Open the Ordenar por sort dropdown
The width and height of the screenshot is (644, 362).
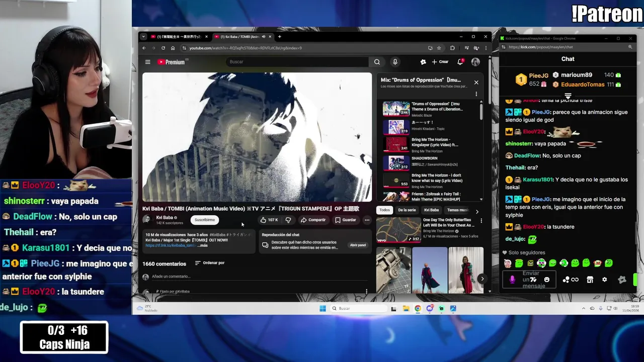coord(210,263)
